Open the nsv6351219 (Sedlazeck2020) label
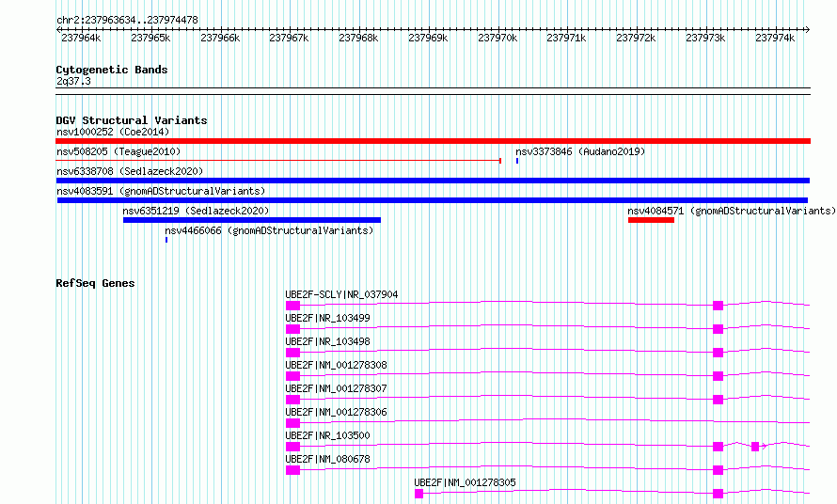Screen dimensions: 837x504 point(196,211)
